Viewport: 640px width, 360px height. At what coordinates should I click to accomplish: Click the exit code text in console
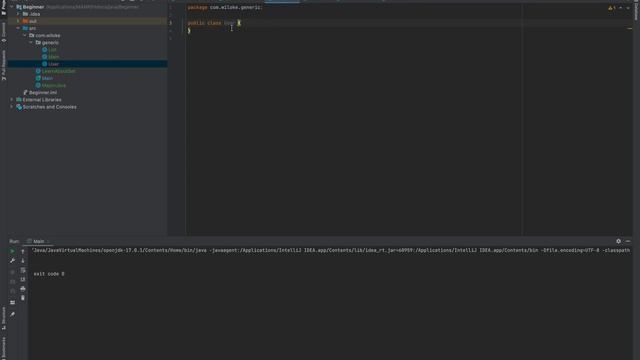pos(49,274)
